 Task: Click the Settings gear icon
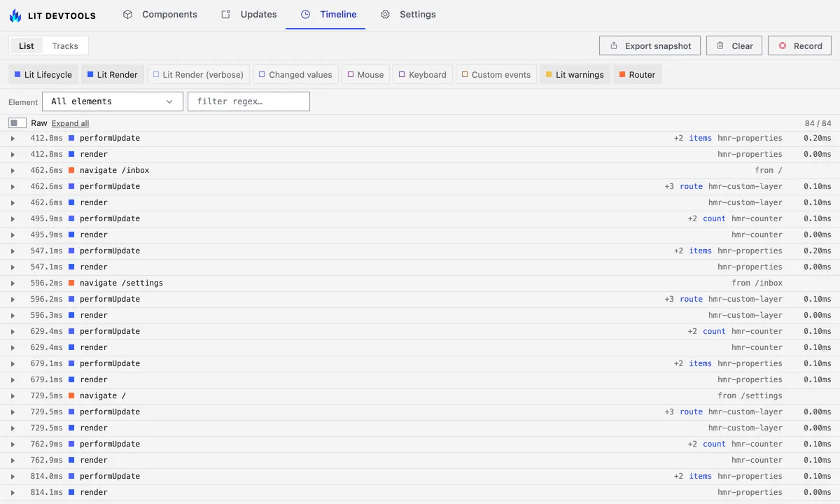click(385, 14)
